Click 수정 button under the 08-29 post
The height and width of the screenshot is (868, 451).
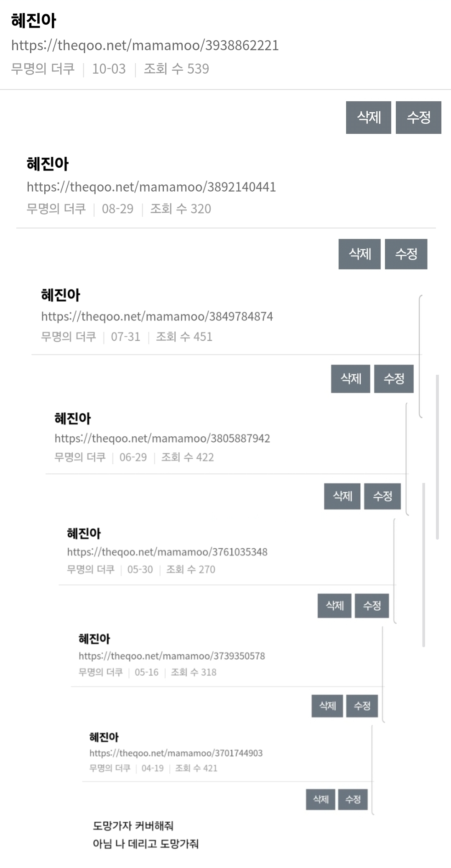[x=406, y=254]
